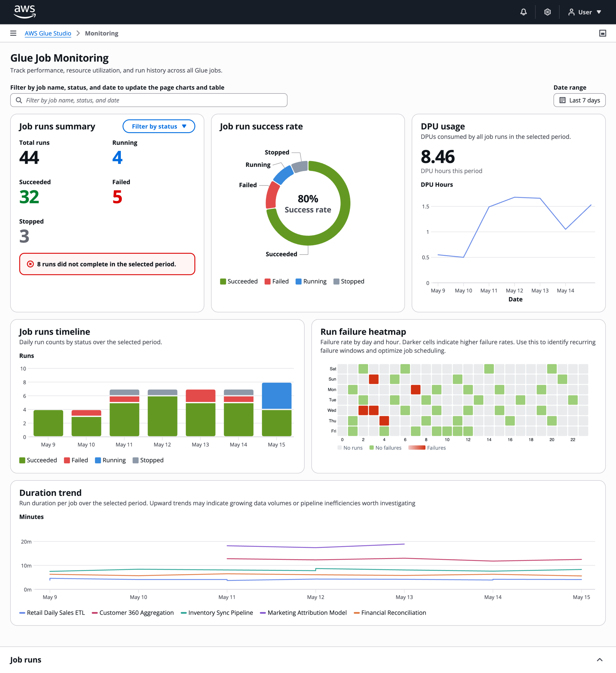
Task: Click the AWS logo
Action: 25,12
